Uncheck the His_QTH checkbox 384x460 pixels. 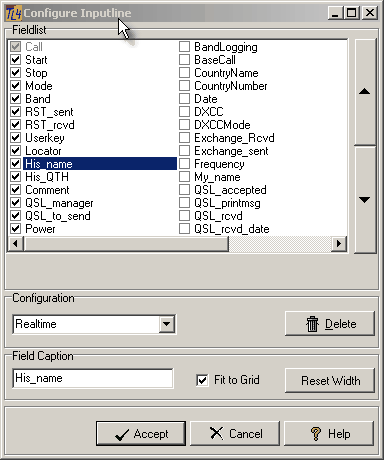coord(16,177)
